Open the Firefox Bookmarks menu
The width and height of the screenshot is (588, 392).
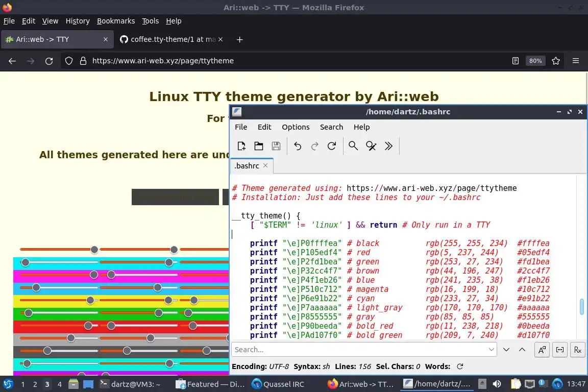[116, 21]
